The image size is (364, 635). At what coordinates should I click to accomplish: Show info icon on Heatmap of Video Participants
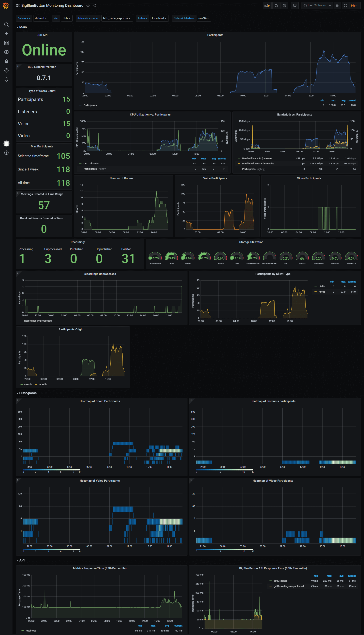tap(191, 480)
